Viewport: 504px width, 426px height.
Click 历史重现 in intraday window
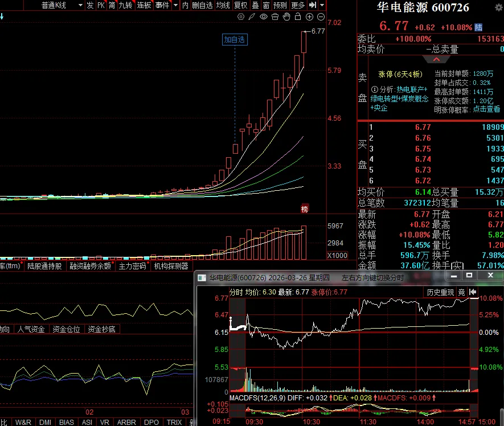(x=440, y=292)
